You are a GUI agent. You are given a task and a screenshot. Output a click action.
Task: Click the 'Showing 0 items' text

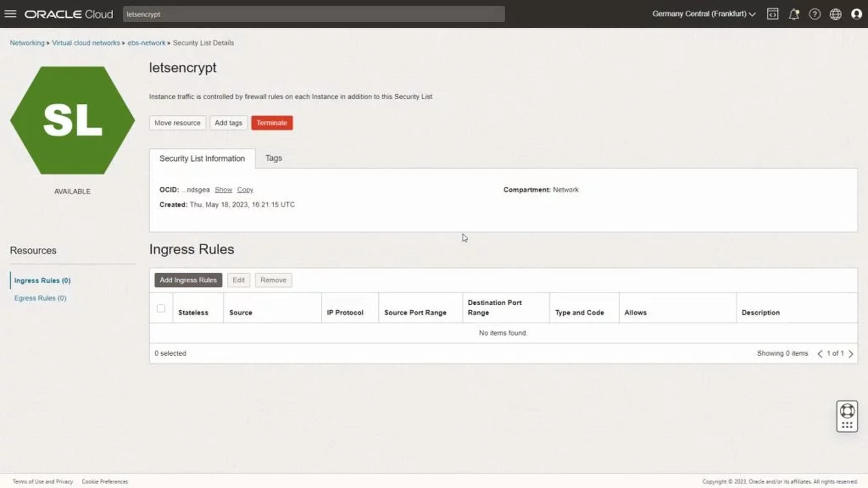click(782, 353)
